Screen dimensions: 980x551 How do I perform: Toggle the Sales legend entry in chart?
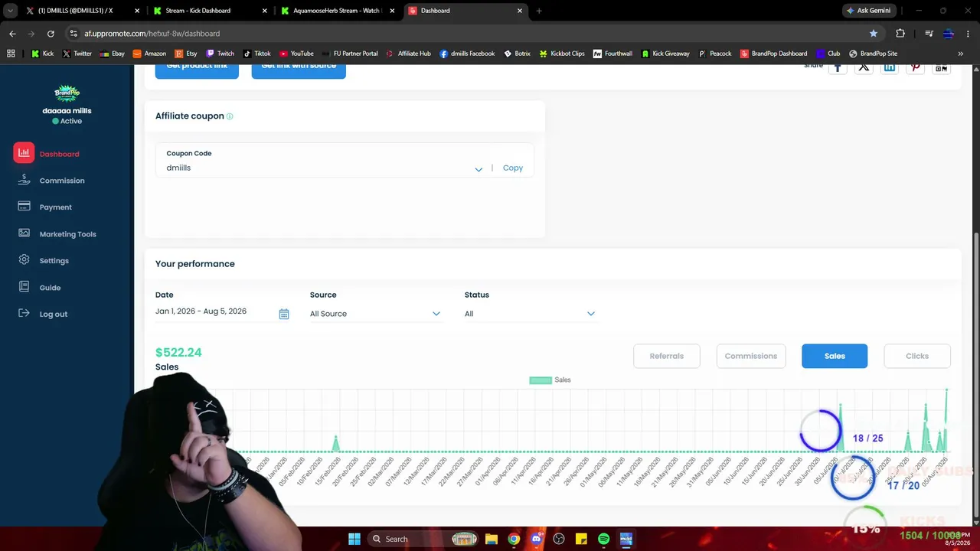point(550,380)
